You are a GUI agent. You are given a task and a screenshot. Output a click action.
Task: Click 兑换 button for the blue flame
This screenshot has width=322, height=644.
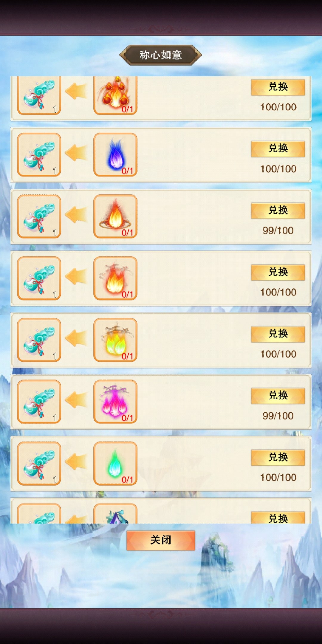click(278, 149)
